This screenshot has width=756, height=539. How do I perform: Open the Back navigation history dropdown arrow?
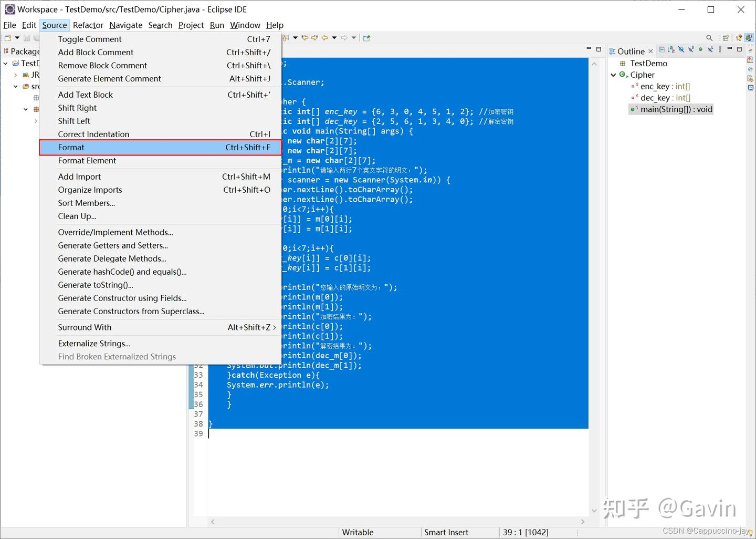334,38
